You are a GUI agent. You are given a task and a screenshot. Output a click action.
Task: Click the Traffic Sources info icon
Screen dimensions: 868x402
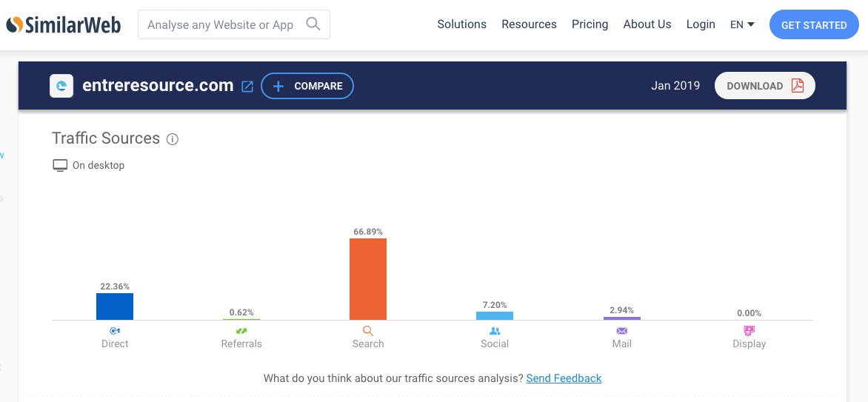[x=173, y=139]
